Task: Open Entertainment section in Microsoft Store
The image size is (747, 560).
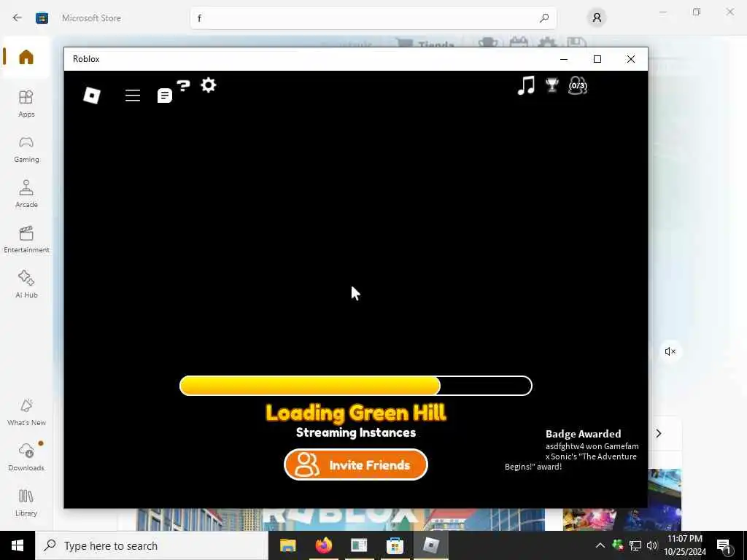Action: click(x=26, y=239)
